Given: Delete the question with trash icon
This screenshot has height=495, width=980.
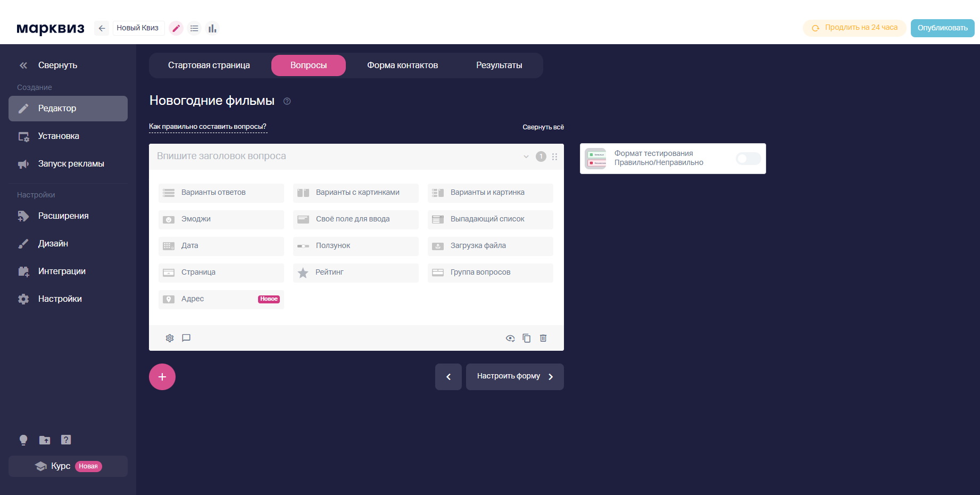Looking at the screenshot, I should [x=543, y=338].
